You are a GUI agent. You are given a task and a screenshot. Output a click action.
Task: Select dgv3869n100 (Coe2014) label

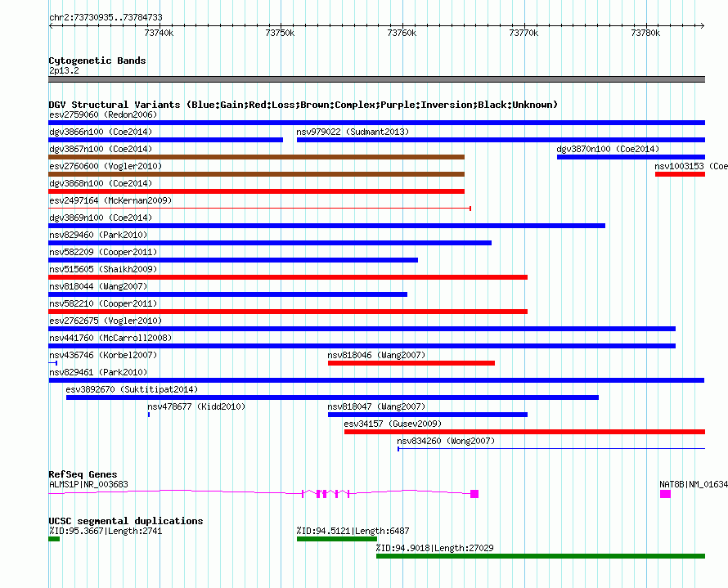tap(101, 218)
